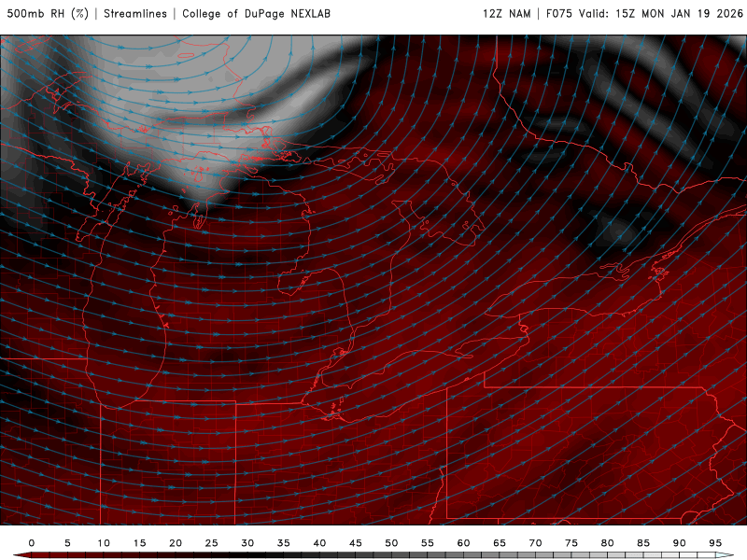Screen dimensions: 747x560
Task: Click the colorbar label "90"
Action: [680, 543]
